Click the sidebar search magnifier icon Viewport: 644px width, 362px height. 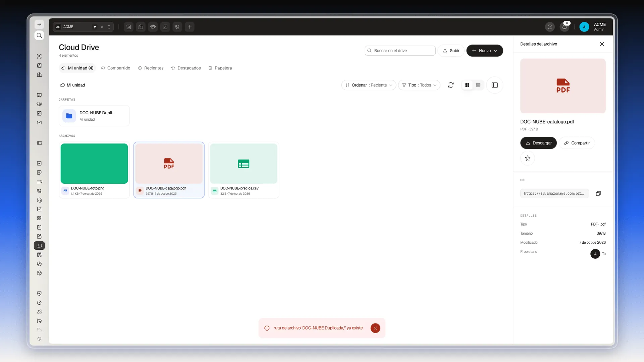39,36
